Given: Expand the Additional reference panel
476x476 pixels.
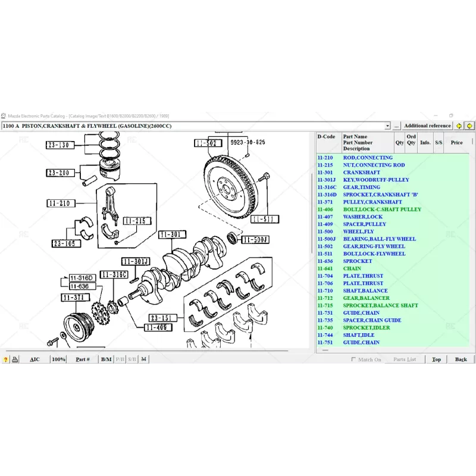Looking at the screenshot, I should tap(427, 126).
